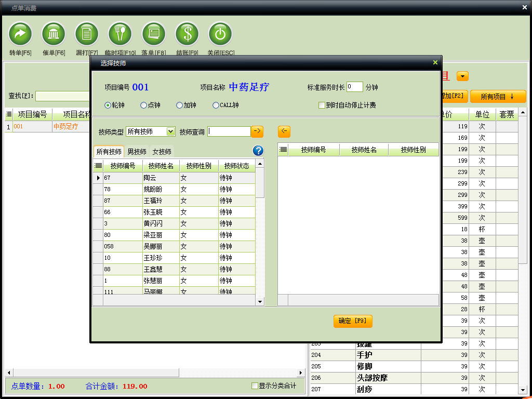Switch to the 女技师 tab

coord(162,152)
